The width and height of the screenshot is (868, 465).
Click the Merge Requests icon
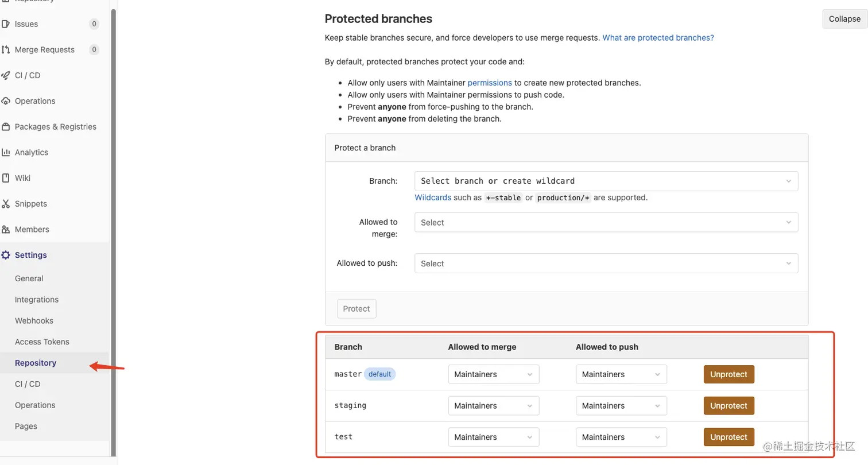click(6, 50)
